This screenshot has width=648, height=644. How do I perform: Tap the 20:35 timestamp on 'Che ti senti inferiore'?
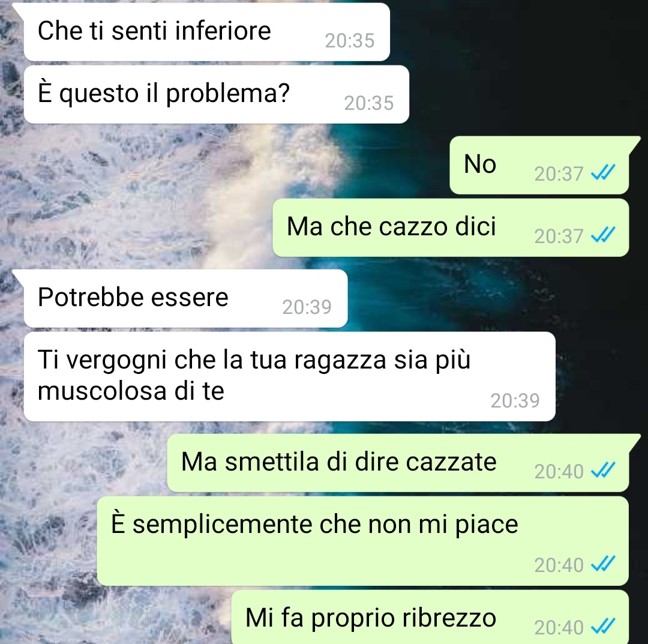click(x=350, y=41)
